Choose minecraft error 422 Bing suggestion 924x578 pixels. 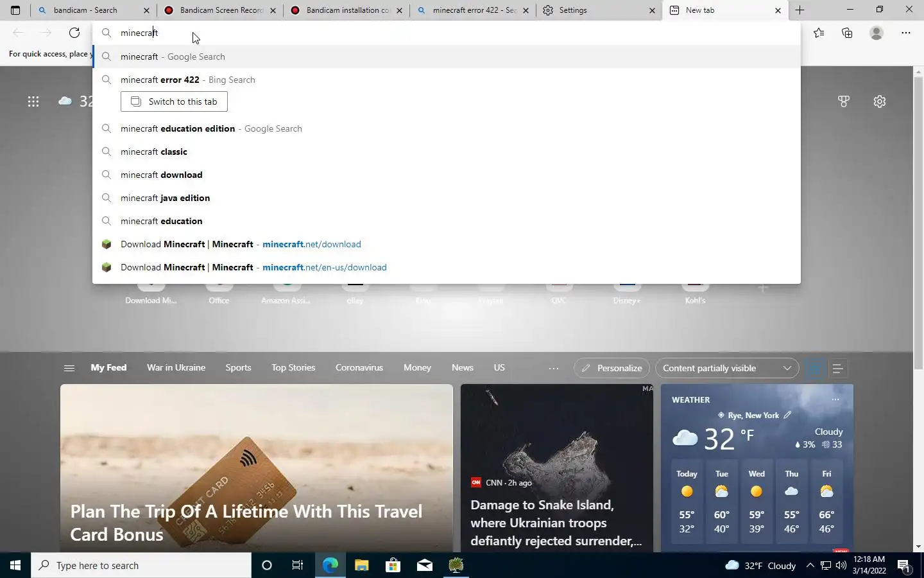pyautogui.click(x=447, y=80)
